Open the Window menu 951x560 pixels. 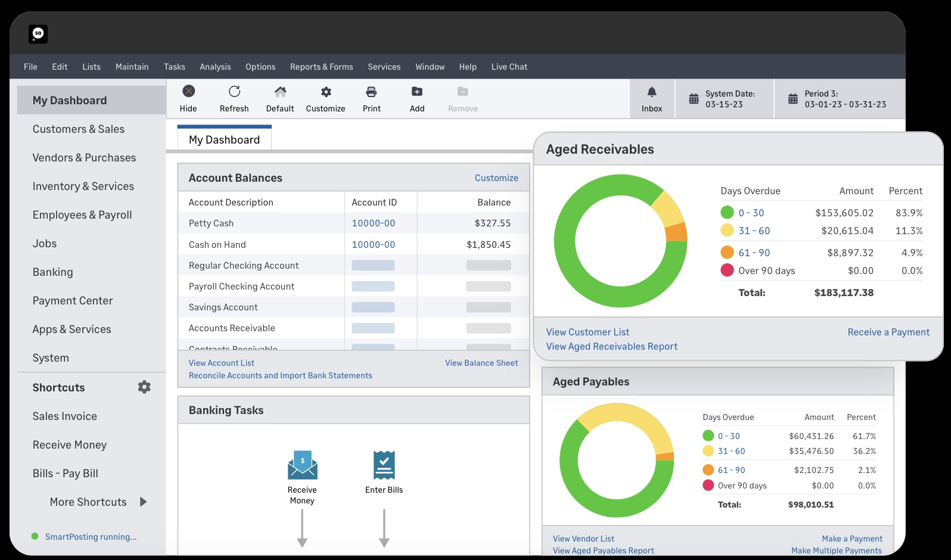click(430, 67)
